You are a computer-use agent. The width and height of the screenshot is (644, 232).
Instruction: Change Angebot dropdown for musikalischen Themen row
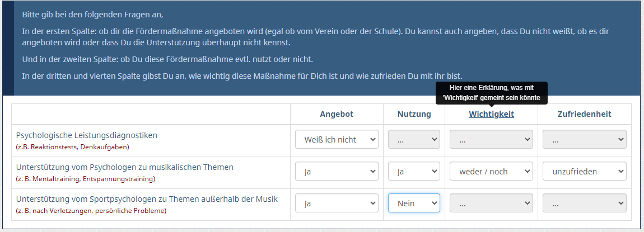pos(337,172)
